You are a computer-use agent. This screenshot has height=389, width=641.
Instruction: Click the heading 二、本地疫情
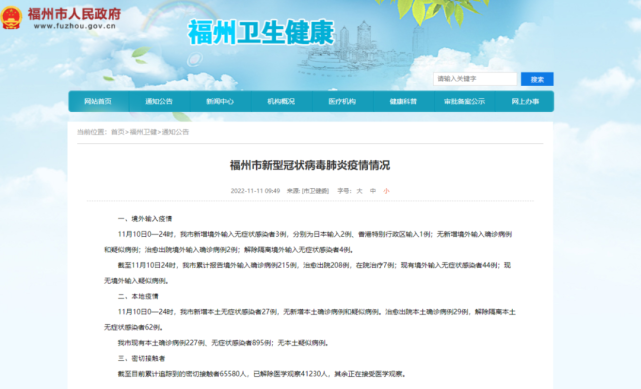(138, 296)
